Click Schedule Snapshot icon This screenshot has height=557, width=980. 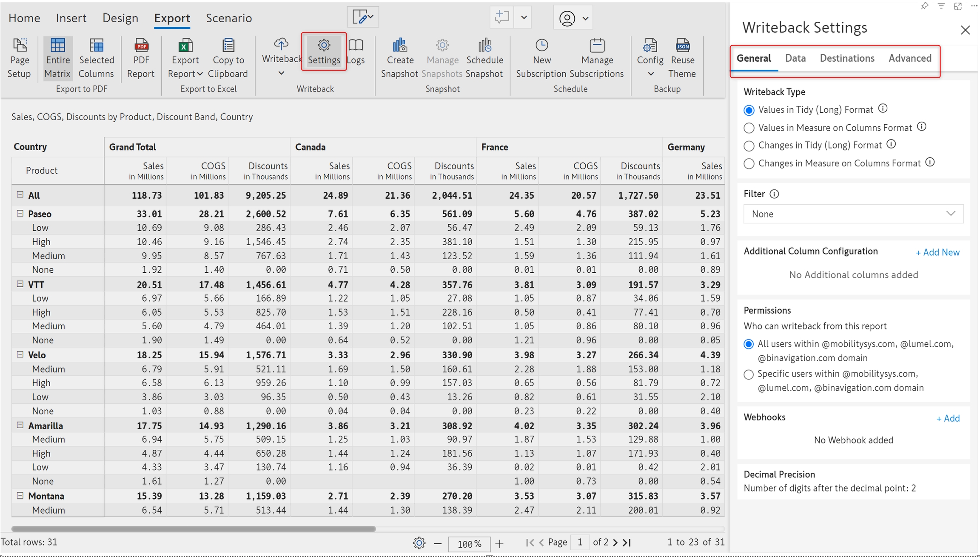pyautogui.click(x=484, y=46)
